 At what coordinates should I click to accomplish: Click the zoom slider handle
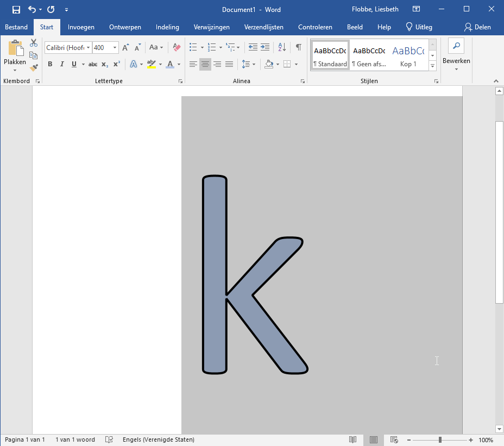click(440, 440)
